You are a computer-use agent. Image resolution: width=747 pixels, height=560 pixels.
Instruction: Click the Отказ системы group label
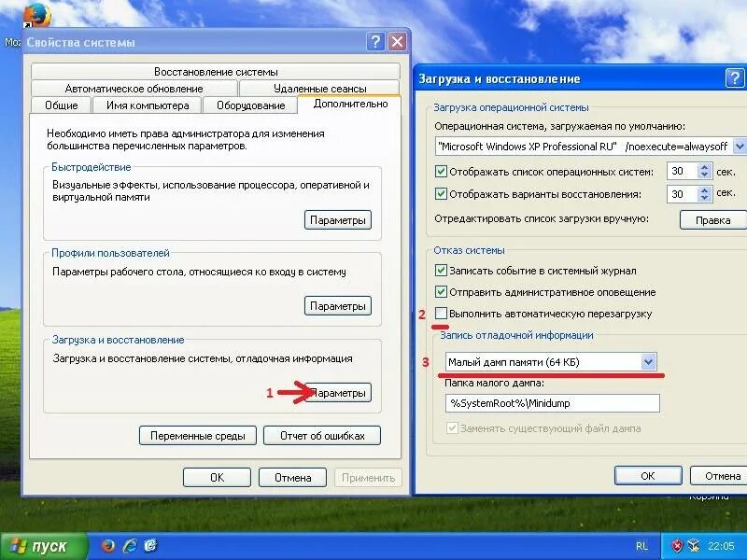[469, 250]
